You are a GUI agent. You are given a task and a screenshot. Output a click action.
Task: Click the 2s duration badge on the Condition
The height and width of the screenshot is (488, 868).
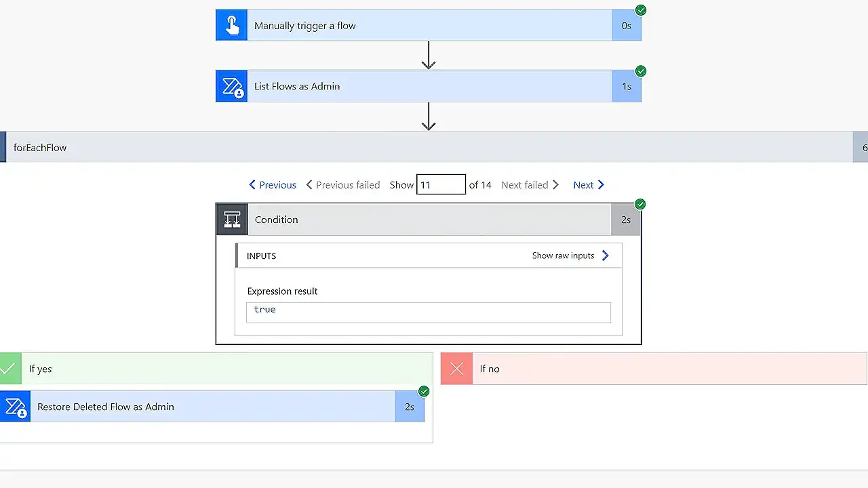coord(627,219)
